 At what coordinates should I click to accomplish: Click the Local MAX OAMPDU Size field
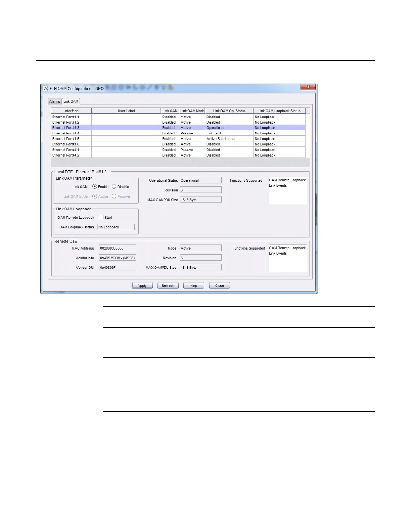(x=200, y=199)
